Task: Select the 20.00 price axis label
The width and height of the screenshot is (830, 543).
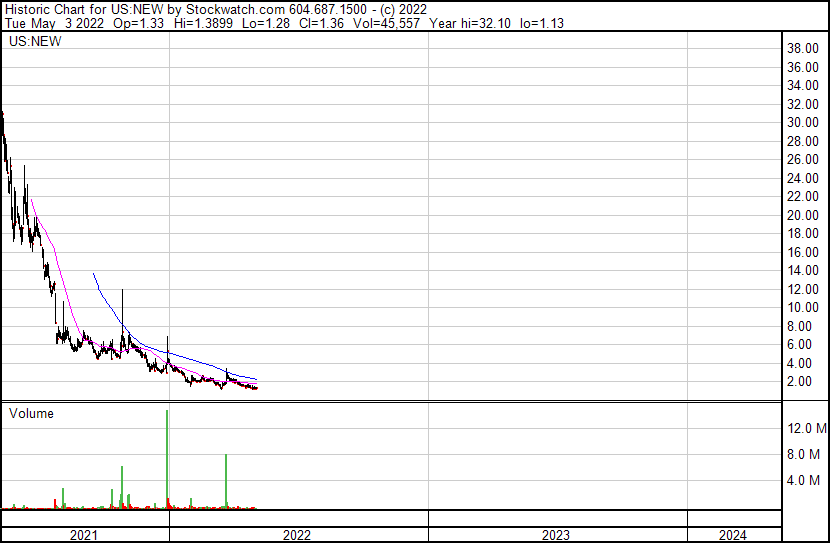Action: coord(805,215)
